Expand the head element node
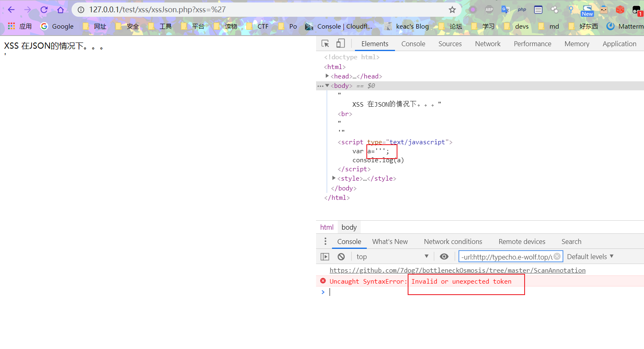The width and height of the screenshot is (644, 349). tap(327, 76)
